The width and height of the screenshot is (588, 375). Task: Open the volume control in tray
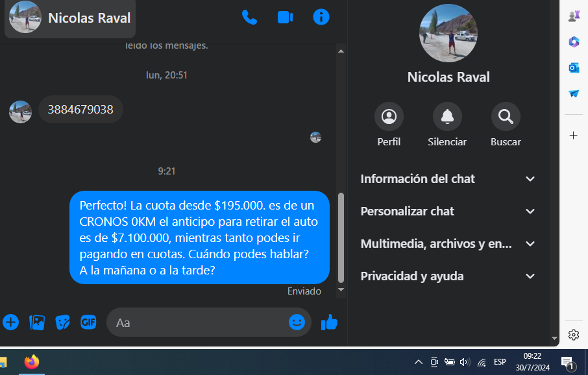[465, 362]
